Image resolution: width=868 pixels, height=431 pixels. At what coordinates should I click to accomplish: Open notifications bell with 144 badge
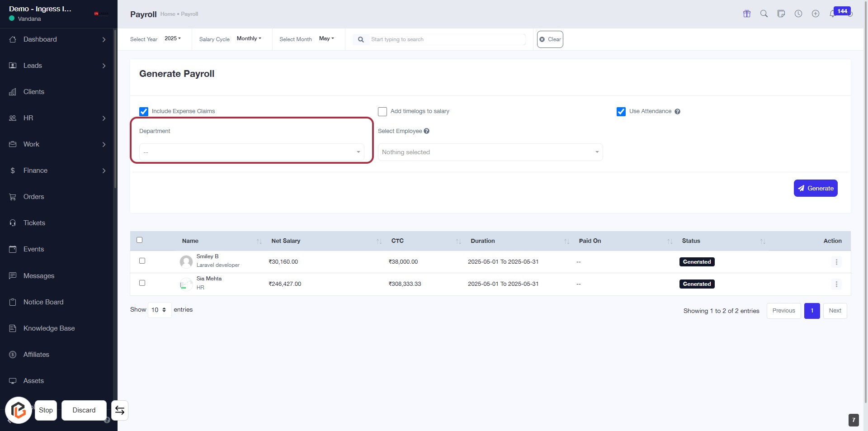832,14
